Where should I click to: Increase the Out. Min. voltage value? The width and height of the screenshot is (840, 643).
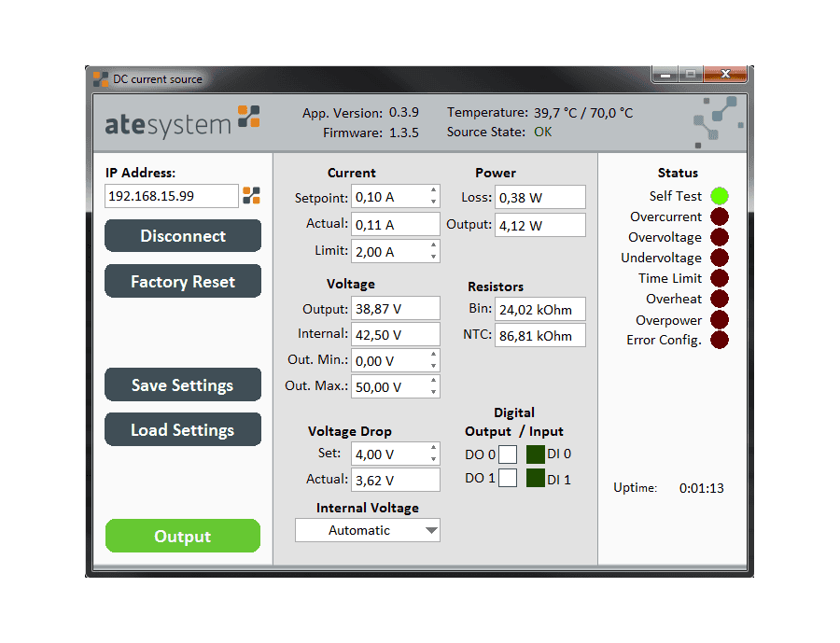click(x=433, y=355)
